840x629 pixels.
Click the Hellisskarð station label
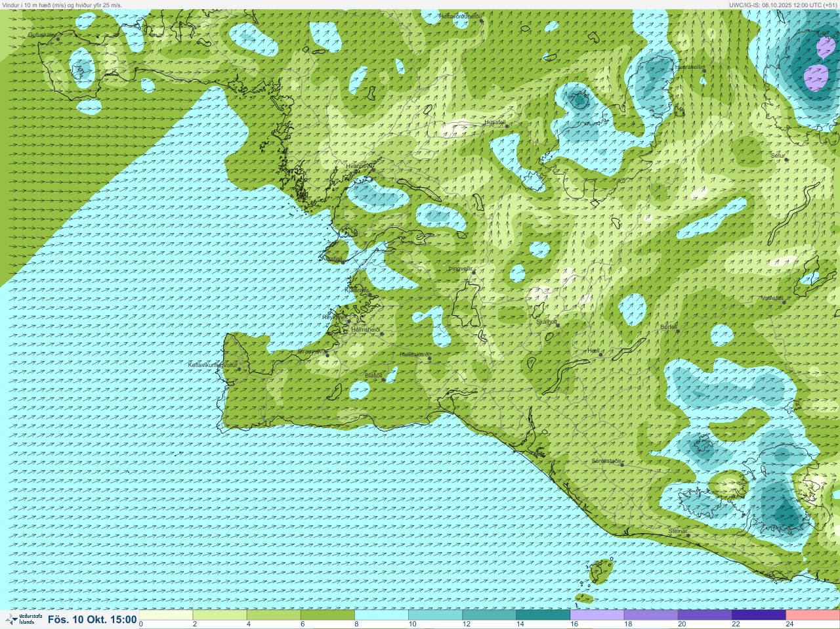pos(413,355)
